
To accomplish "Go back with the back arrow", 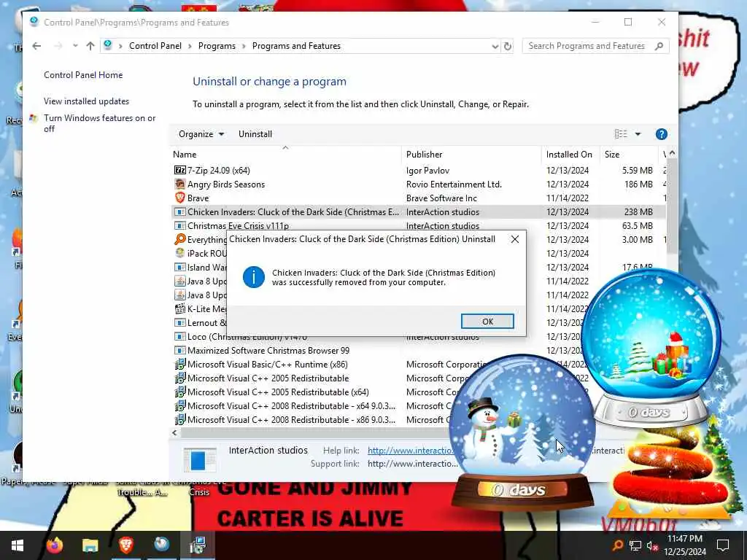I will [36, 46].
